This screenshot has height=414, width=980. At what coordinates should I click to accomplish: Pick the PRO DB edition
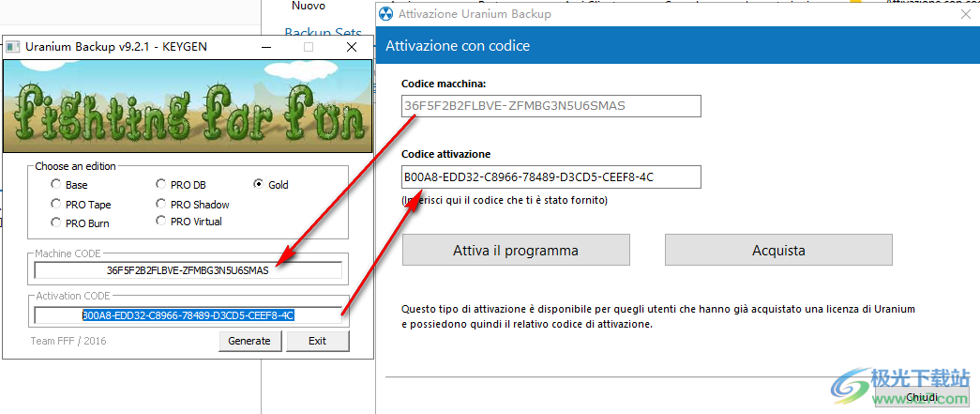161,185
